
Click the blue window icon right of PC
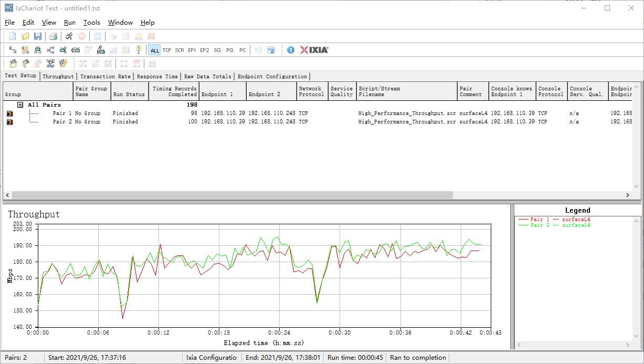coord(271,50)
